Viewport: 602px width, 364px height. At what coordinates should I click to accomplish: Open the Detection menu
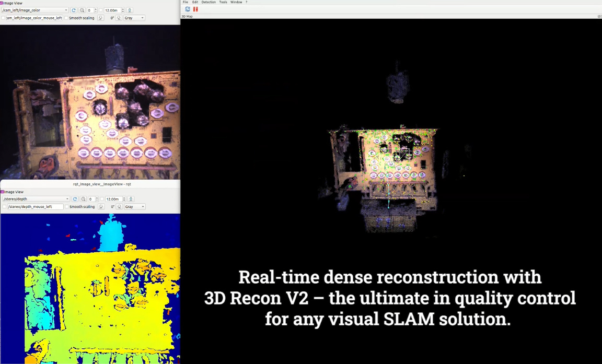(209, 2)
